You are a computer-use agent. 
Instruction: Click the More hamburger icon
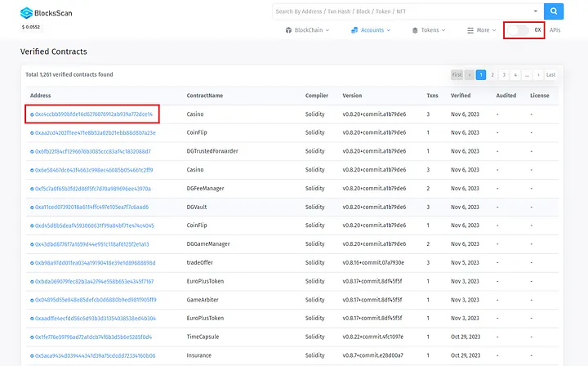(x=470, y=30)
